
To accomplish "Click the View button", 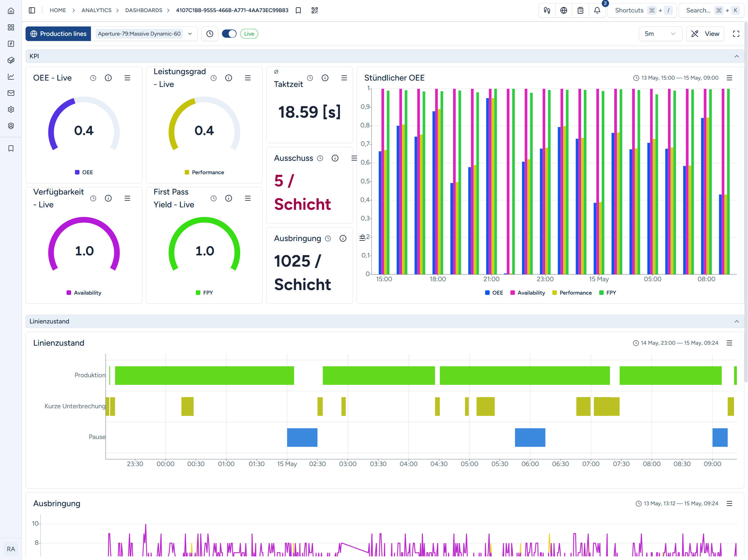I will [x=705, y=34].
